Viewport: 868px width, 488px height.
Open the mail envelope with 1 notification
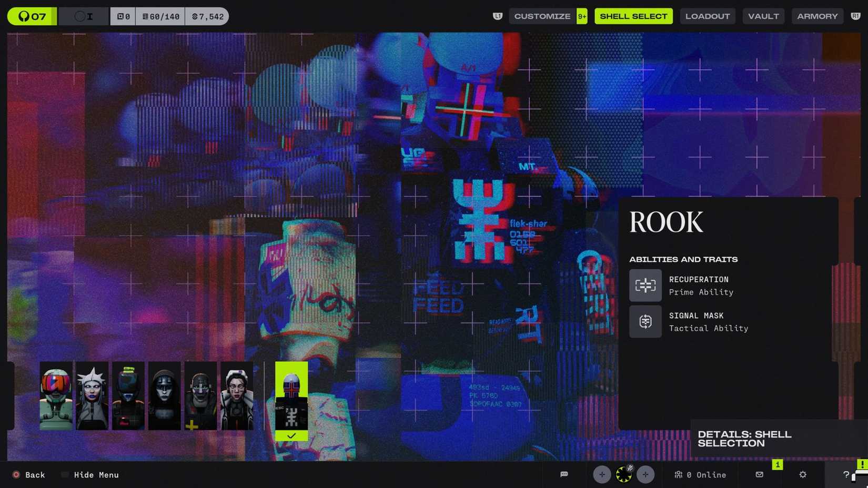coord(759,475)
